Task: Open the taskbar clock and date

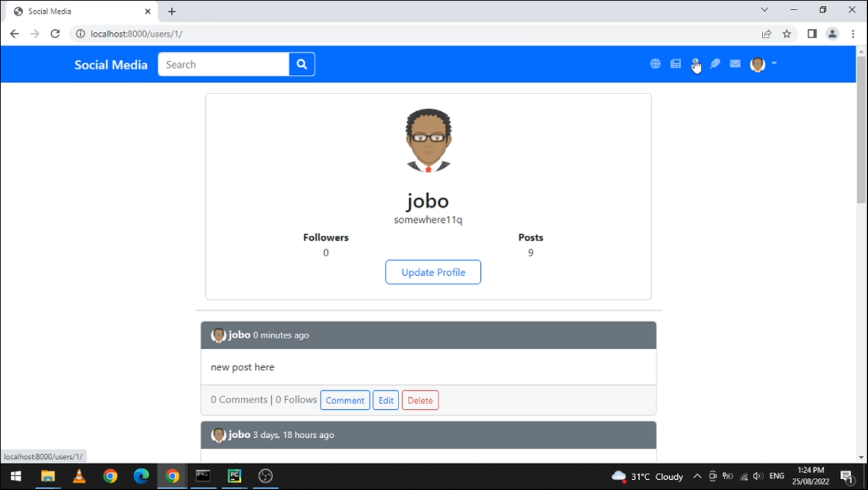Action: (x=811, y=476)
